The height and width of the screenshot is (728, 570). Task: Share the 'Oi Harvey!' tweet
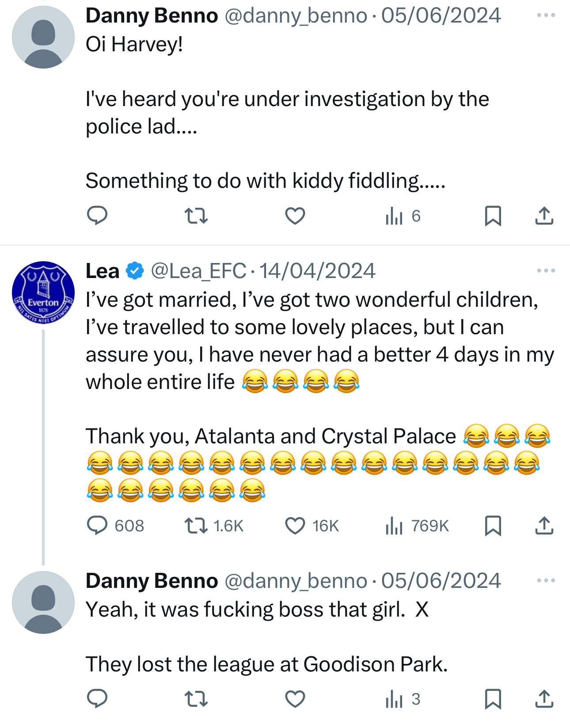(x=544, y=216)
